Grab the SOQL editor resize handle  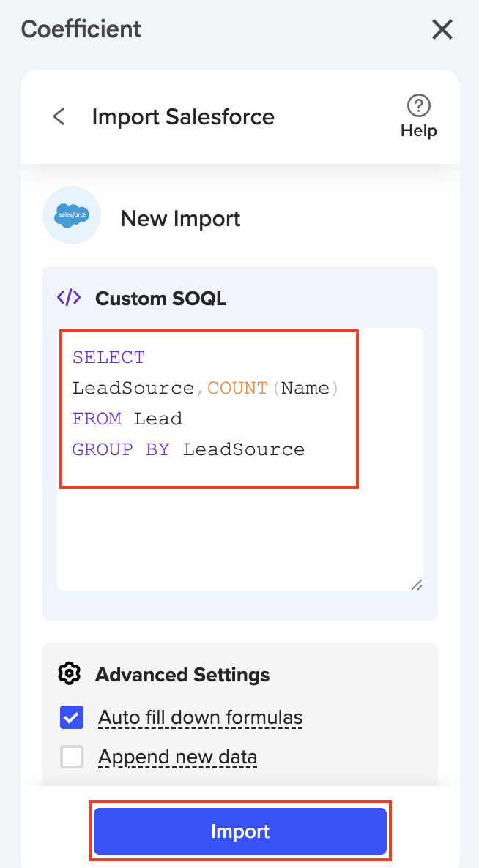pos(416,584)
